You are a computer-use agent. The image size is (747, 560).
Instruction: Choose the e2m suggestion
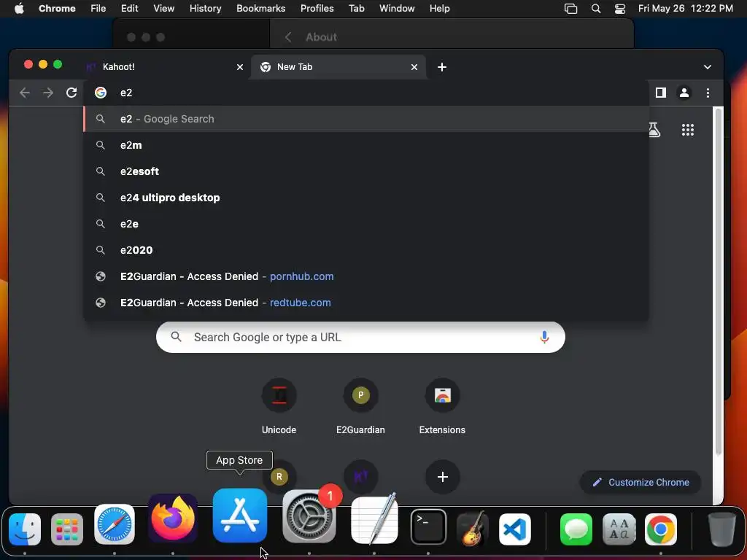tap(366, 145)
